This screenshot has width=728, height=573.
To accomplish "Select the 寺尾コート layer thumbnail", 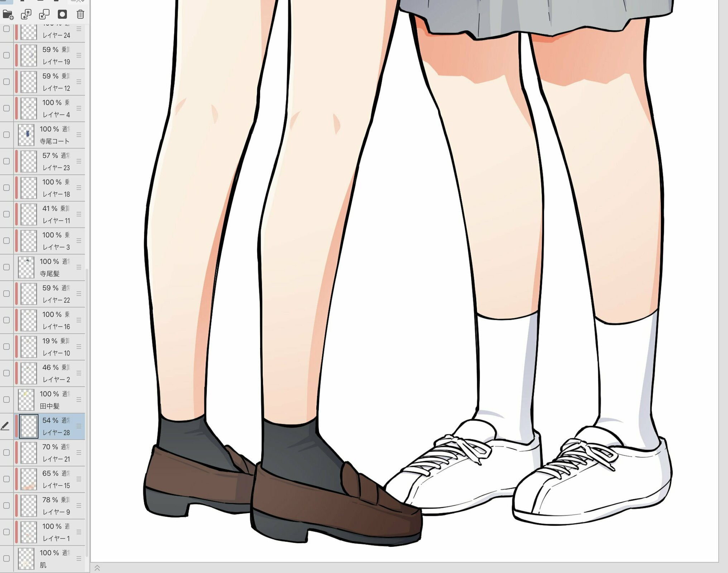I will [26, 135].
